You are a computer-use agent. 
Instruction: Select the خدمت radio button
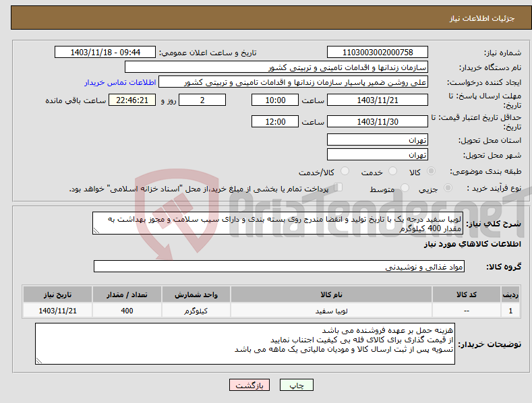tap(392, 171)
